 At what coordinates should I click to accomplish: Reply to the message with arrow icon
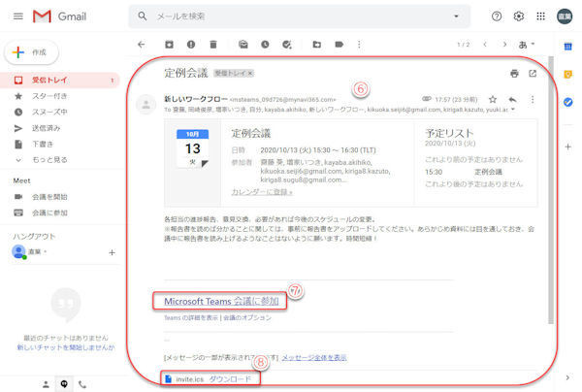512,99
